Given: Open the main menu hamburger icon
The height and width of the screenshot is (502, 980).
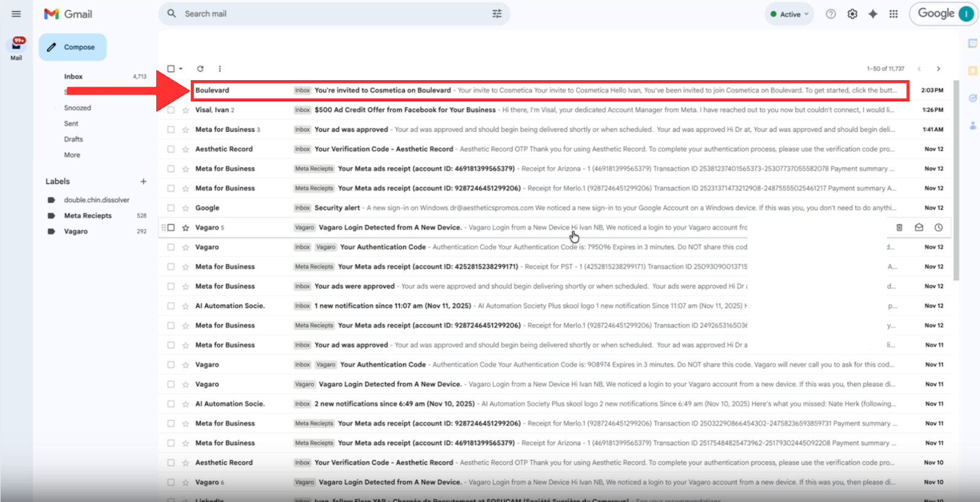Looking at the screenshot, I should pyautogui.click(x=16, y=14).
